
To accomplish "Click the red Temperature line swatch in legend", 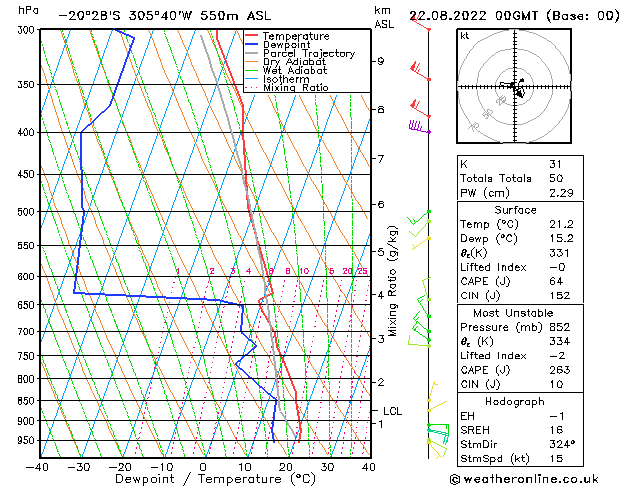I will (251, 36).
